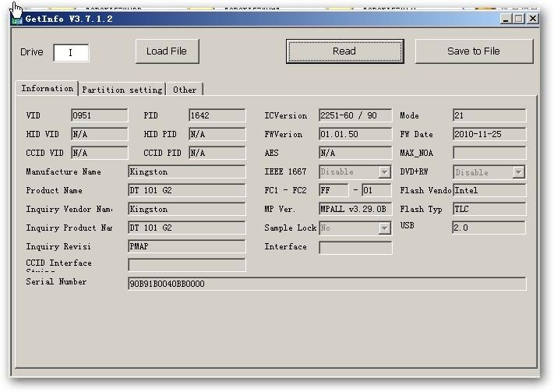Click the ICVersion field 2251-60 / 90

355,115
